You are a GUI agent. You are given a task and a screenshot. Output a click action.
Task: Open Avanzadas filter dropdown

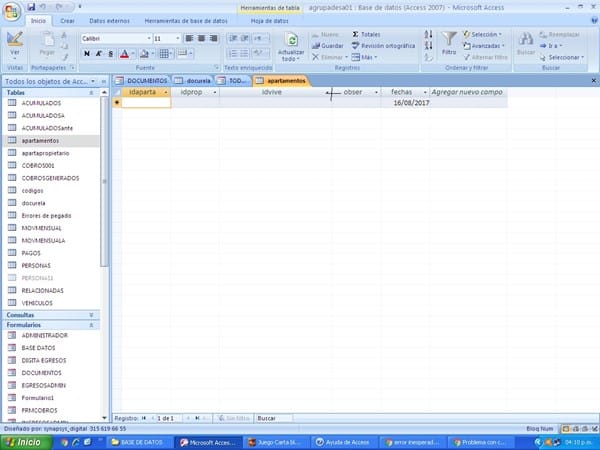484,46
